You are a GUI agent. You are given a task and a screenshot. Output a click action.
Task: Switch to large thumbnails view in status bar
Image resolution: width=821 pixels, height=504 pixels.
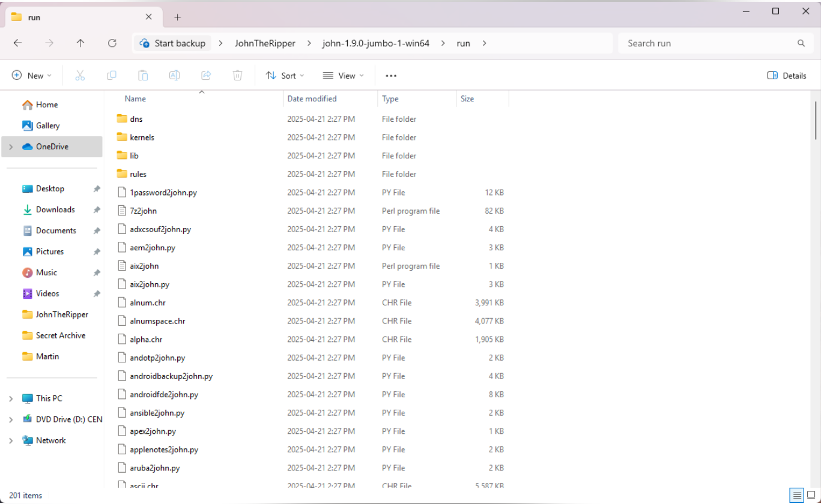point(811,496)
